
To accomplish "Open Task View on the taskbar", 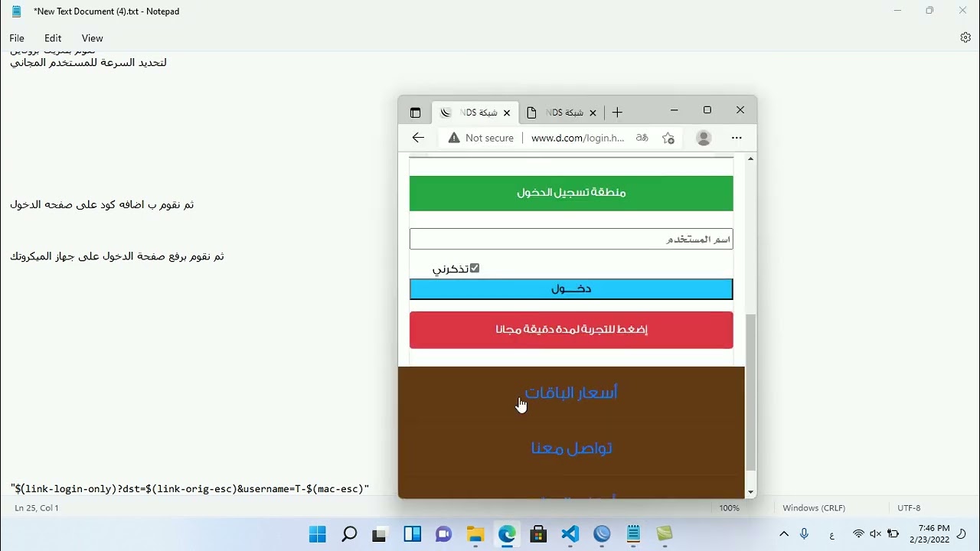I will click(380, 534).
